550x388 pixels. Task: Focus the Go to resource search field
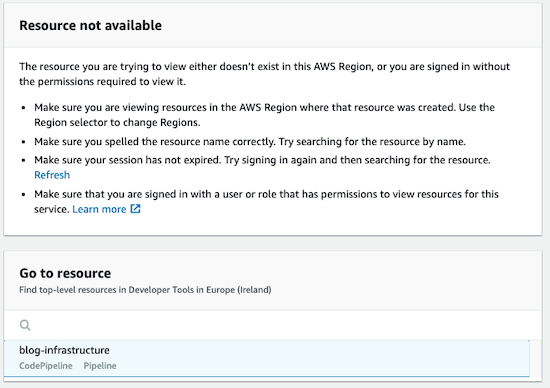tap(273, 325)
